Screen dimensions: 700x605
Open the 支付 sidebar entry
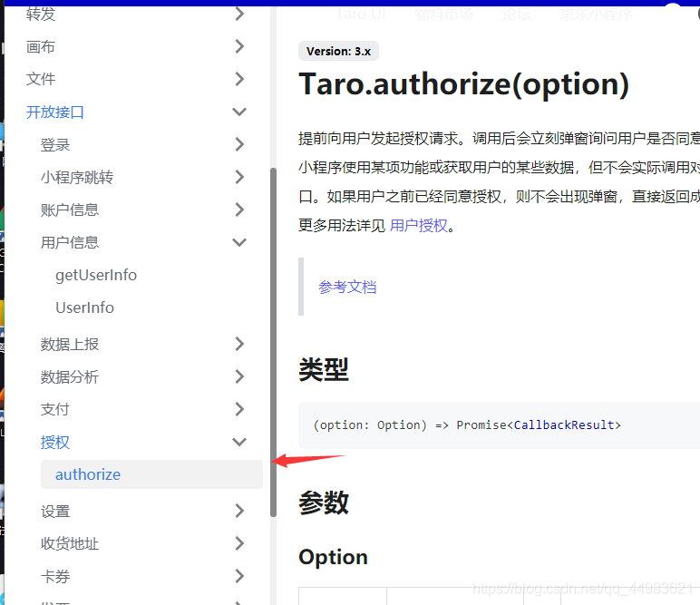tap(55, 409)
